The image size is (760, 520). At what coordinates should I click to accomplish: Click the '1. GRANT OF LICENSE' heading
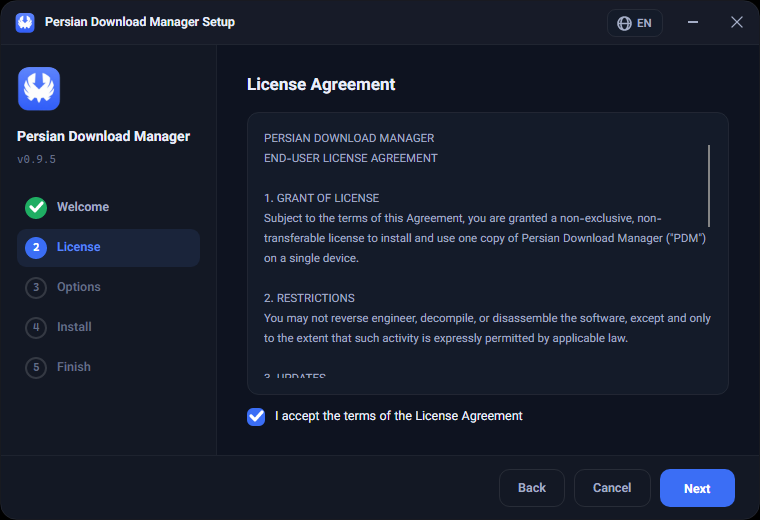click(321, 198)
